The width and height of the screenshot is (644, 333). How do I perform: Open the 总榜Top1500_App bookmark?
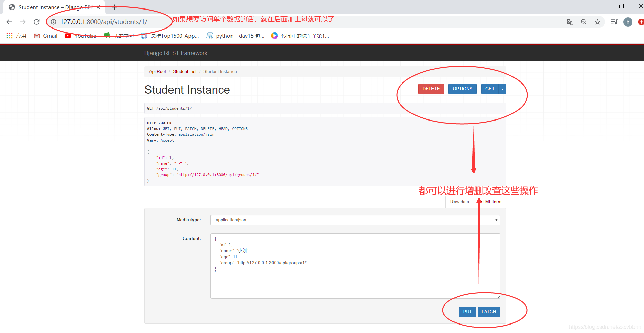coord(170,36)
